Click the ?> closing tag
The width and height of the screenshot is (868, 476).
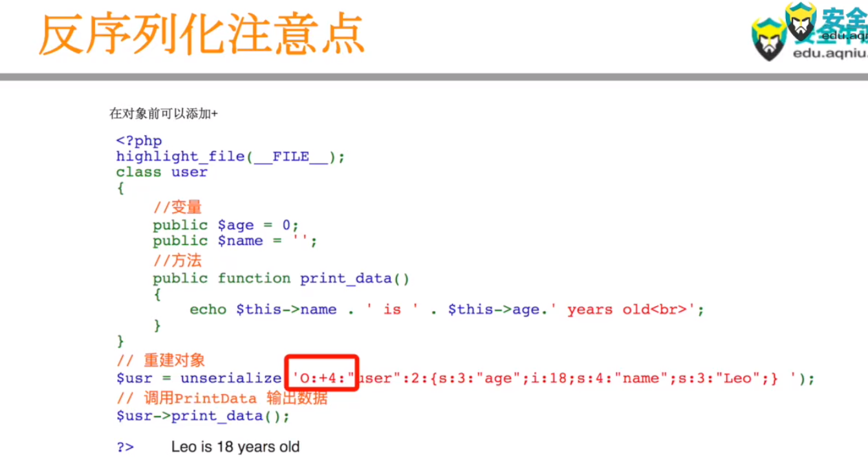click(125, 447)
